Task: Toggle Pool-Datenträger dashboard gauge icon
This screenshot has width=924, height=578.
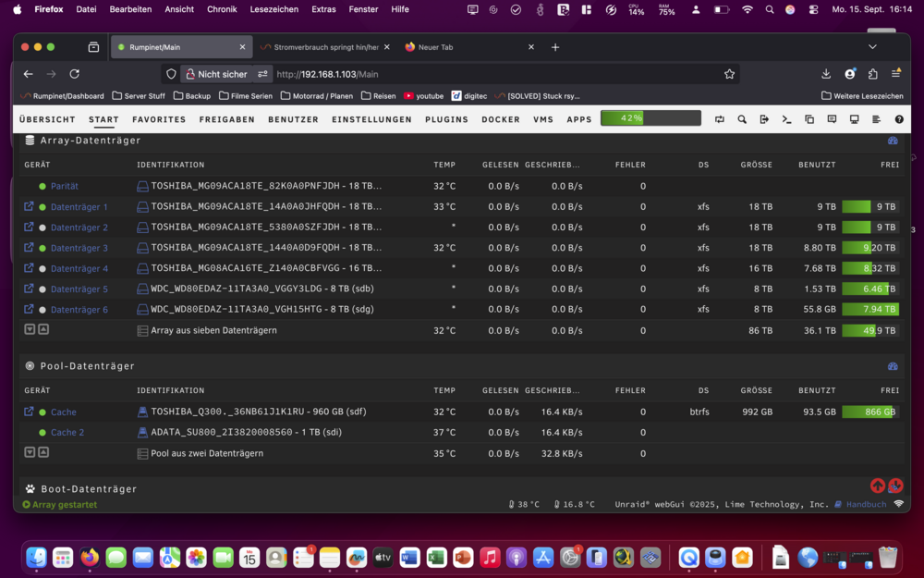Action: click(x=893, y=366)
